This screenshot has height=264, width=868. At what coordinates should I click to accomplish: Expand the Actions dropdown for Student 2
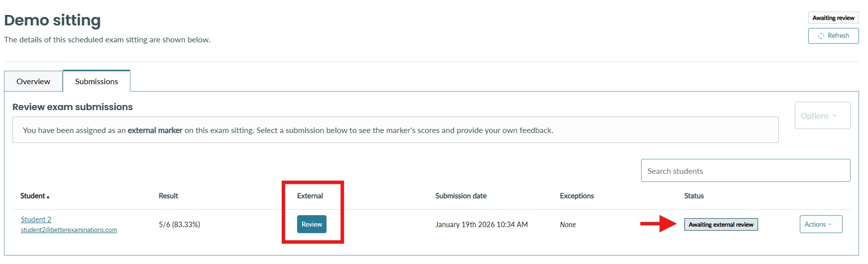[820, 224]
